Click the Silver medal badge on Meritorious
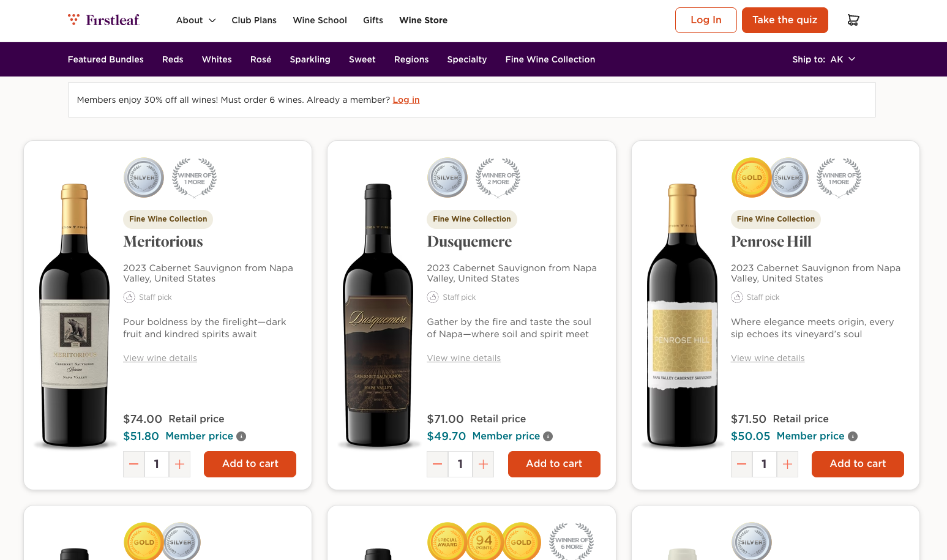Viewport: 947px width, 560px height. coord(144,177)
